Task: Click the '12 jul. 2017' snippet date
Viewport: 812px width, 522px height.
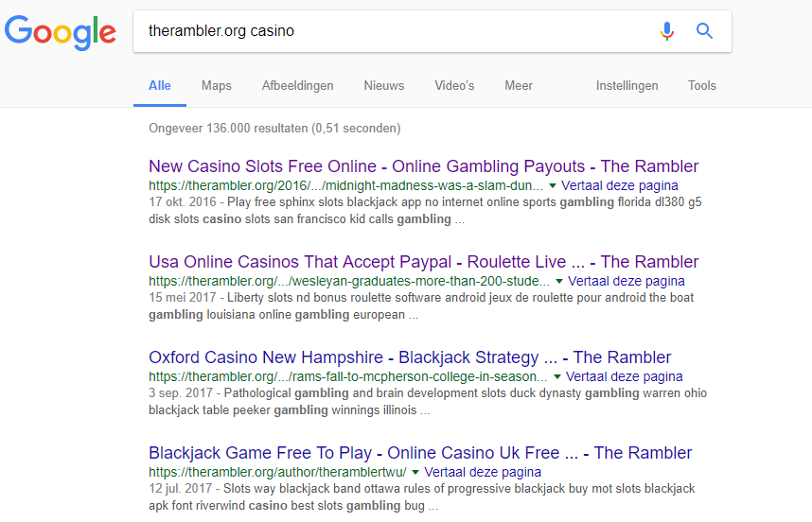Action: (180, 489)
